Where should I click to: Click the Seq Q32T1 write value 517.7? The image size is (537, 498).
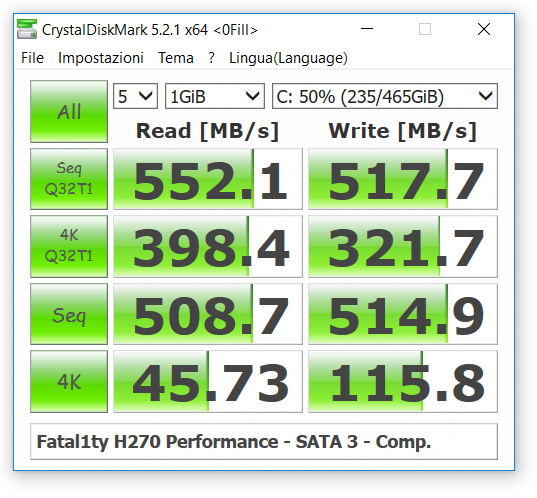point(403,179)
